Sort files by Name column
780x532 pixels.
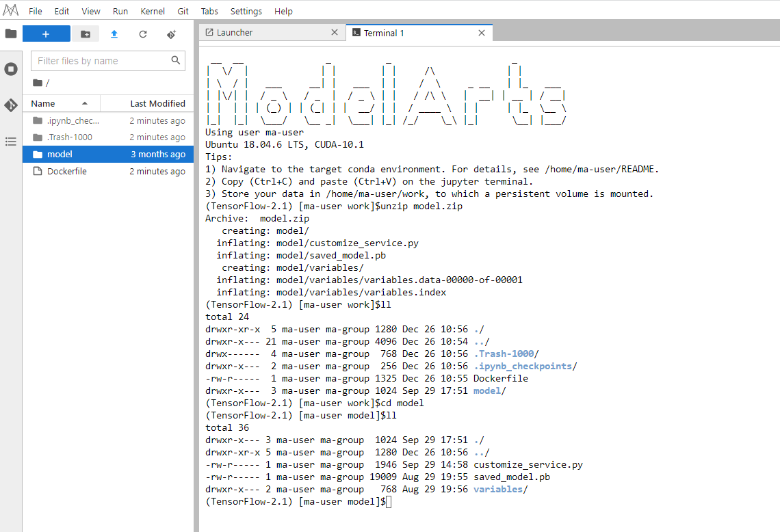tap(60, 103)
